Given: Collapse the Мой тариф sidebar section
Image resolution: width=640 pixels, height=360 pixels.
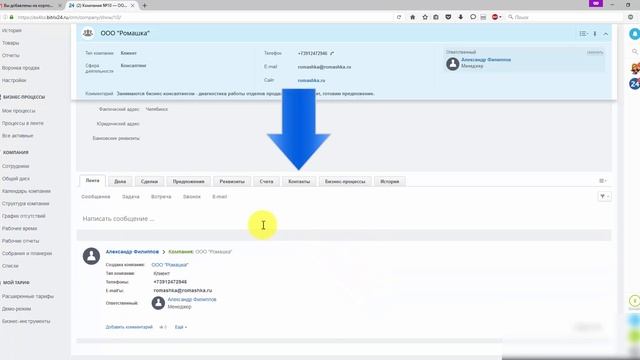Looking at the screenshot, I should pos(16,282).
